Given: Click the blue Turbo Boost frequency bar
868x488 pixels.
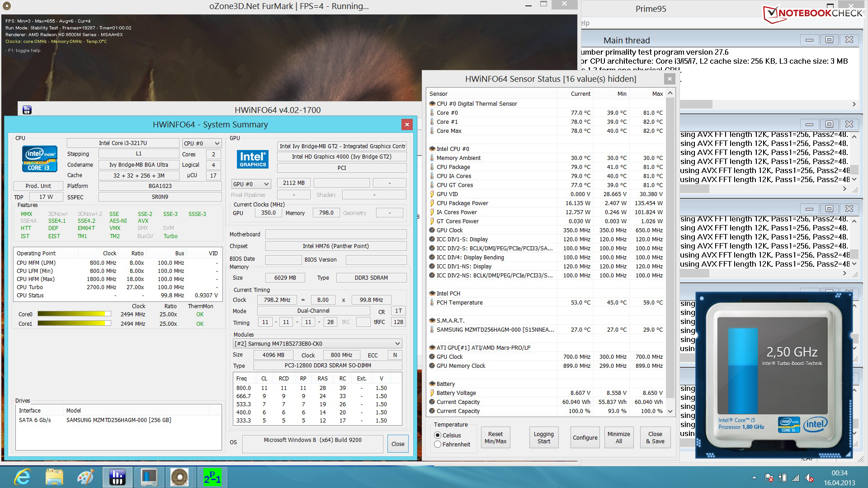Looking at the screenshot, I should point(742,371).
